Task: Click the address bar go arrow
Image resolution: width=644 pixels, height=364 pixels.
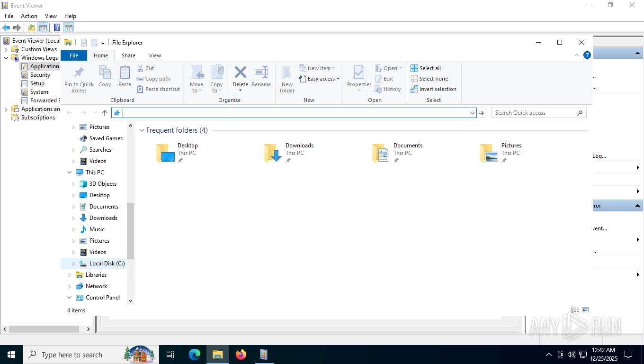Action: click(x=482, y=113)
